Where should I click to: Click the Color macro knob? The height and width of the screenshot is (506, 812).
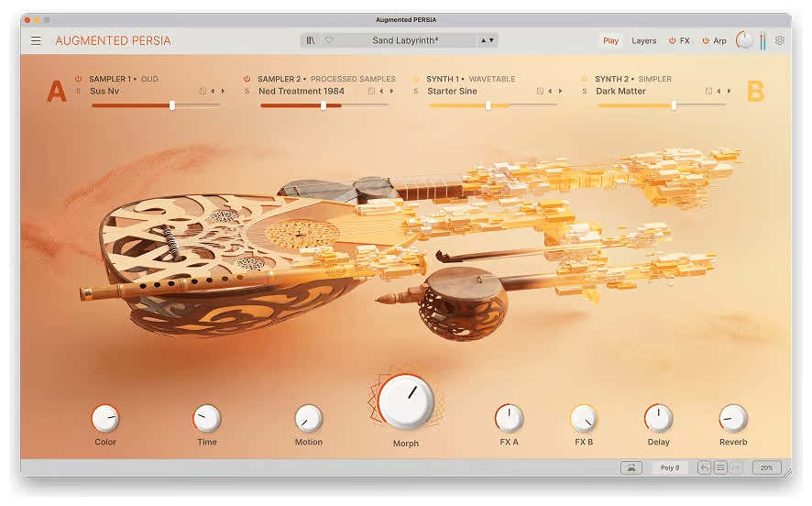[x=105, y=419]
